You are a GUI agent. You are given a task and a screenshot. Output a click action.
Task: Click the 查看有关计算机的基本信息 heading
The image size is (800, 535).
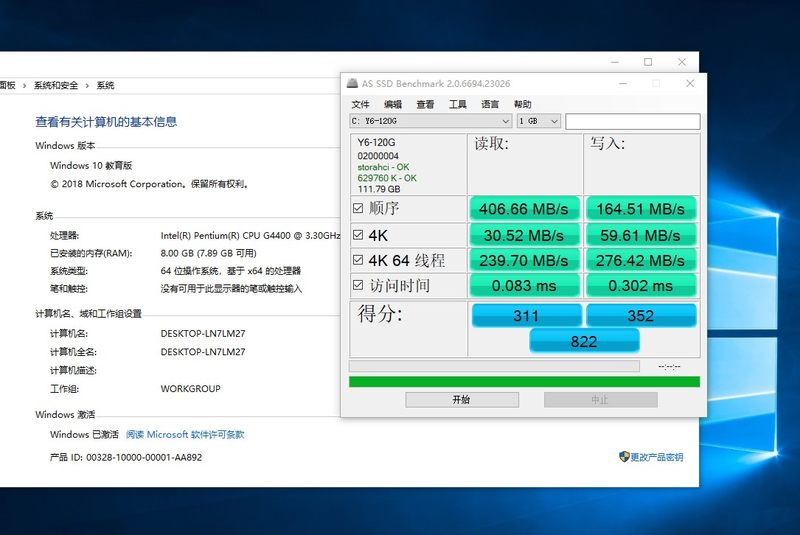click(x=106, y=122)
